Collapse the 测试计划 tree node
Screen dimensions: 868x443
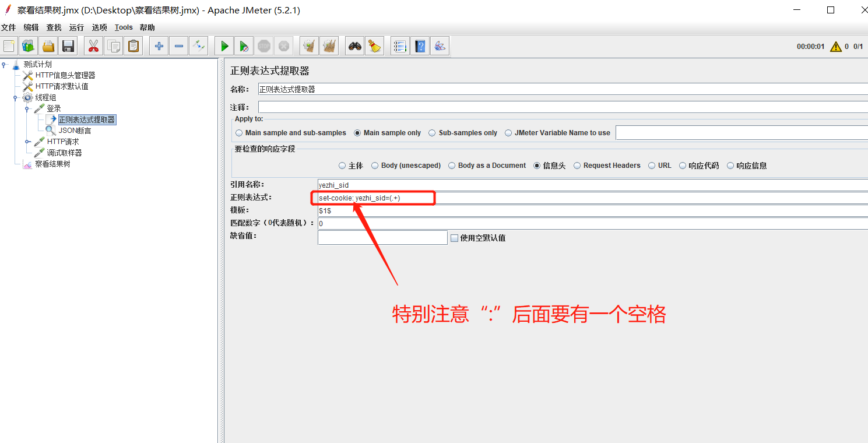point(4,64)
